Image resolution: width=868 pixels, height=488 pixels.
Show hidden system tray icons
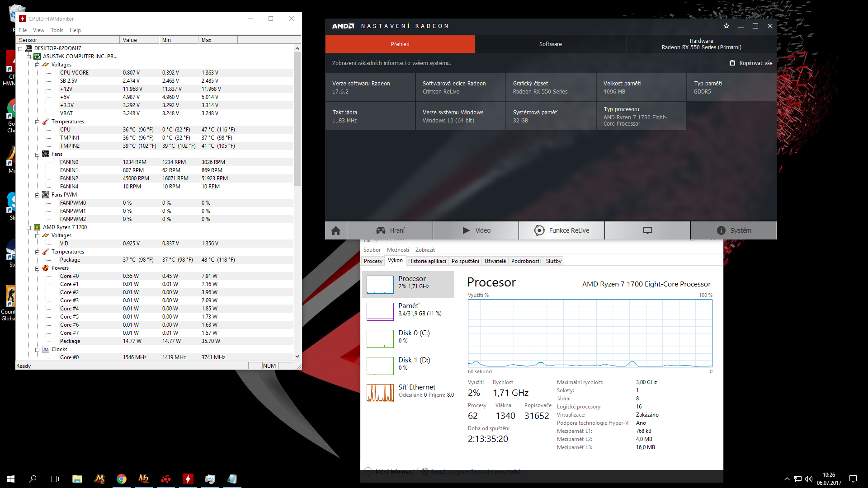pyautogui.click(x=787, y=479)
